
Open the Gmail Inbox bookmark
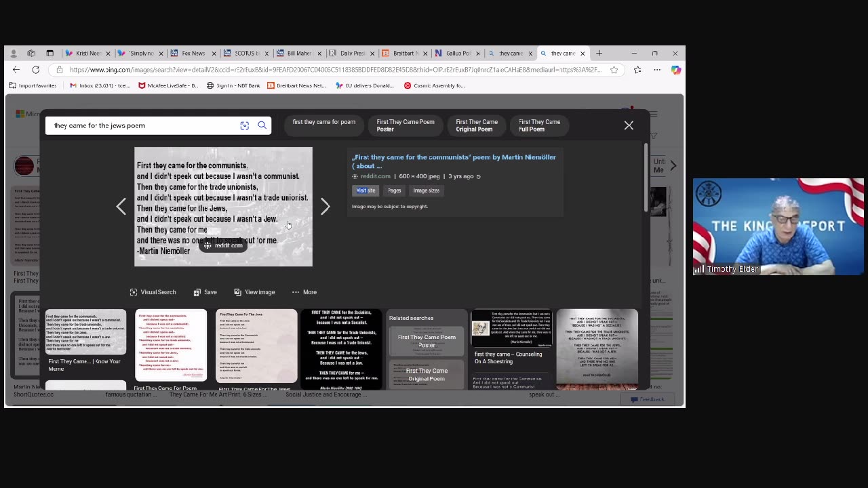click(x=100, y=85)
